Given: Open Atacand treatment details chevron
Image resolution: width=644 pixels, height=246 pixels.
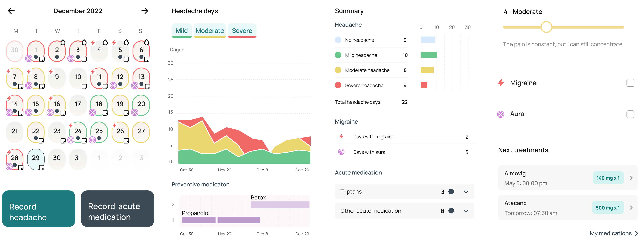Looking at the screenshot, I should [631, 208].
